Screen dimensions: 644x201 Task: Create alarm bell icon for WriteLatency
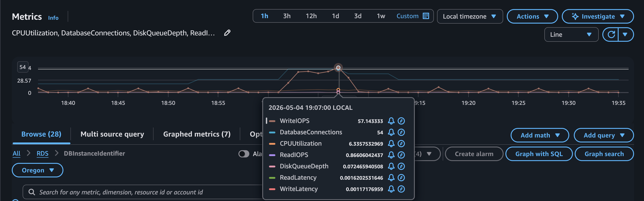pos(391,189)
